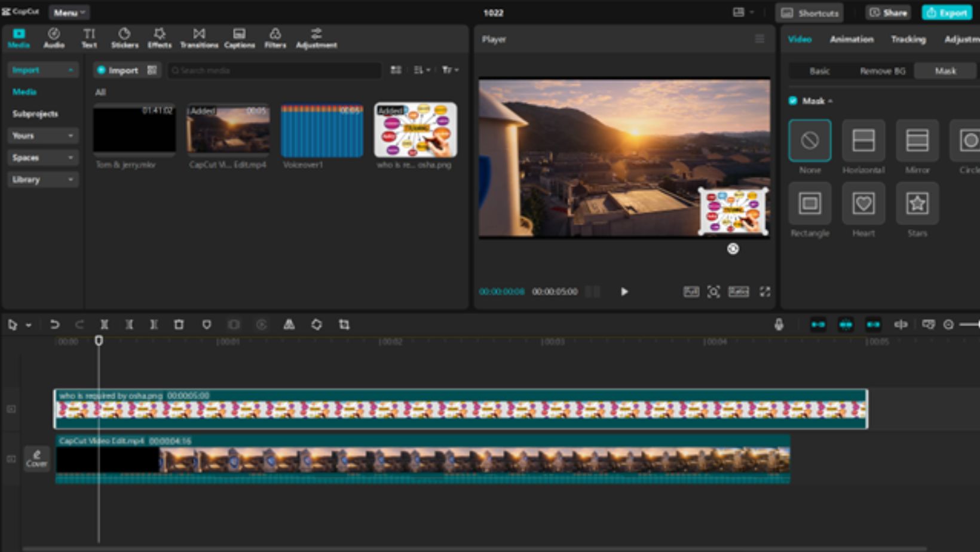Click the Export button
The height and width of the screenshot is (552, 980).
tap(947, 13)
